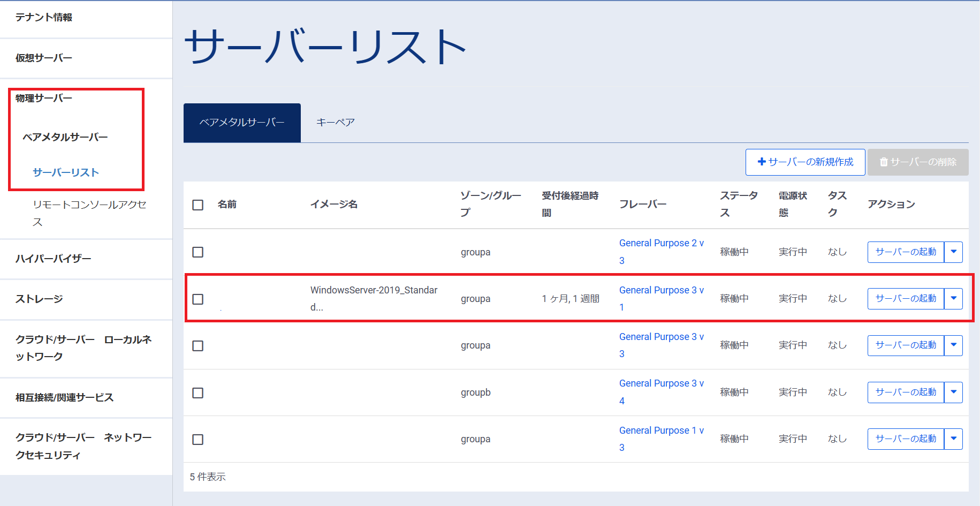The height and width of the screenshot is (506, 980).
Task: Open action dropdown arrow for WindowsServer-2019 row
Action: pyautogui.click(x=953, y=299)
